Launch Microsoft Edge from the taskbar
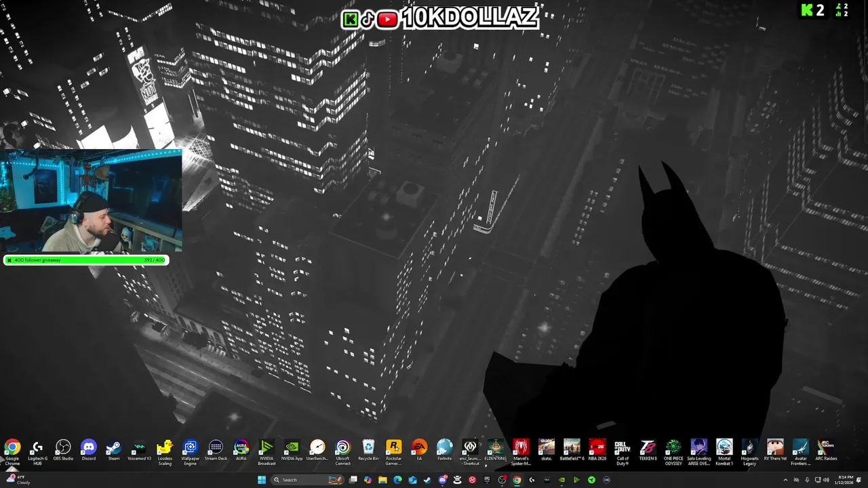The width and height of the screenshot is (868, 488). pos(397,480)
